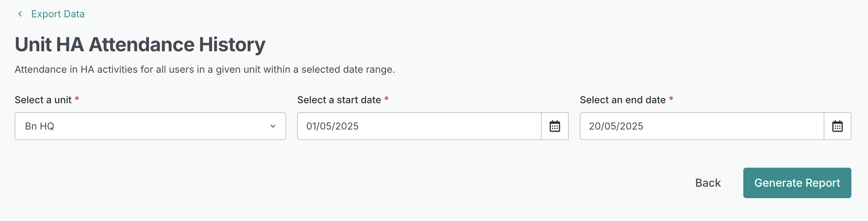This screenshot has width=868, height=221.
Task: Click the Select a unit label
Action: coord(43,100)
